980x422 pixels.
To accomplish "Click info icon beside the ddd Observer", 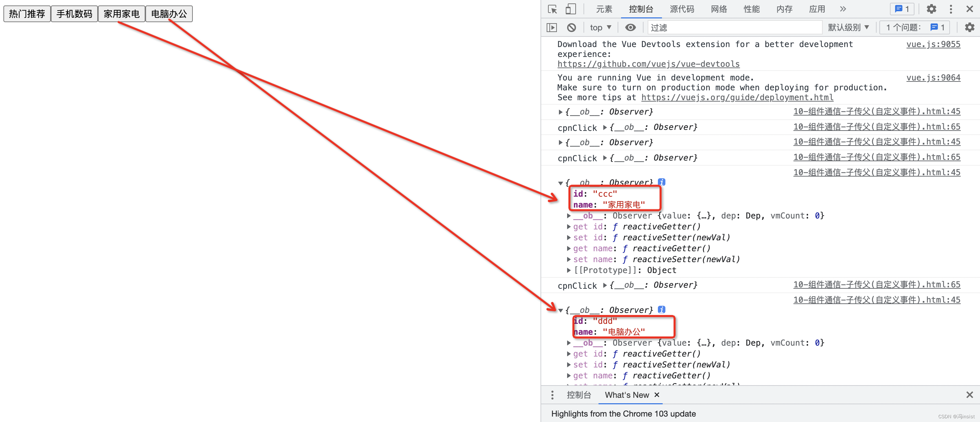I will pos(662,310).
